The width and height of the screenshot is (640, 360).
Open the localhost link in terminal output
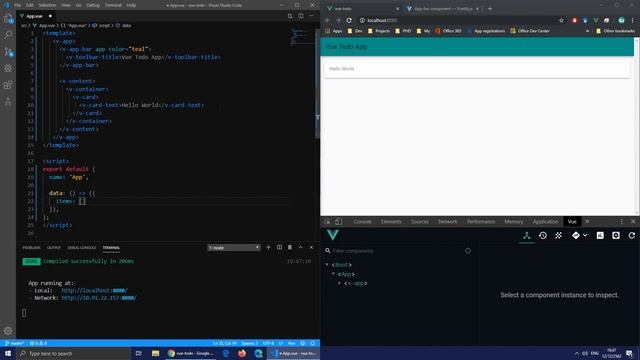click(94, 291)
